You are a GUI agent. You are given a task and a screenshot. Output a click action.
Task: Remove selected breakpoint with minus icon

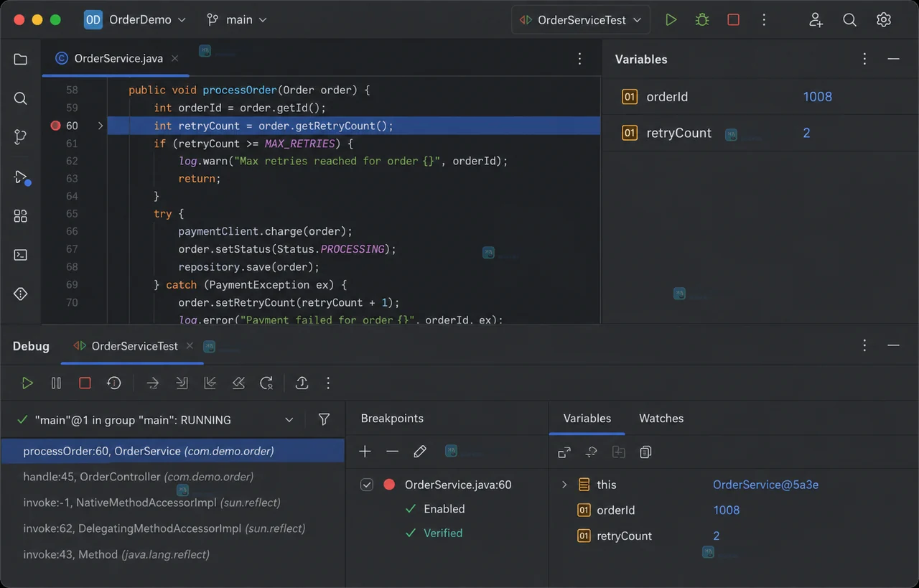(392, 452)
